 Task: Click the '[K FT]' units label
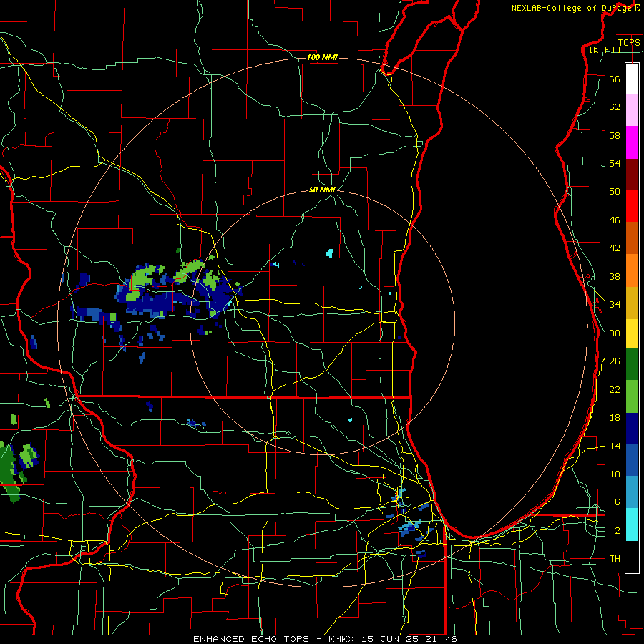[x=605, y=49]
